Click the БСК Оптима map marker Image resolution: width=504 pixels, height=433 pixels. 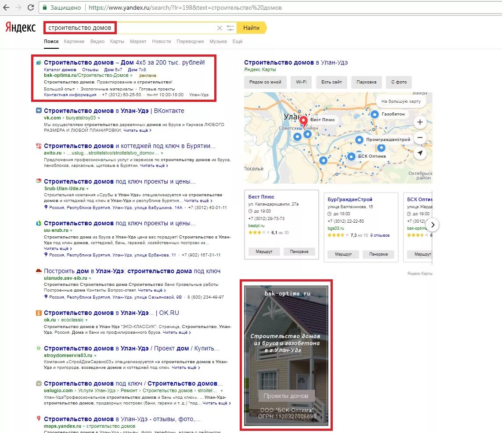coord(351,156)
